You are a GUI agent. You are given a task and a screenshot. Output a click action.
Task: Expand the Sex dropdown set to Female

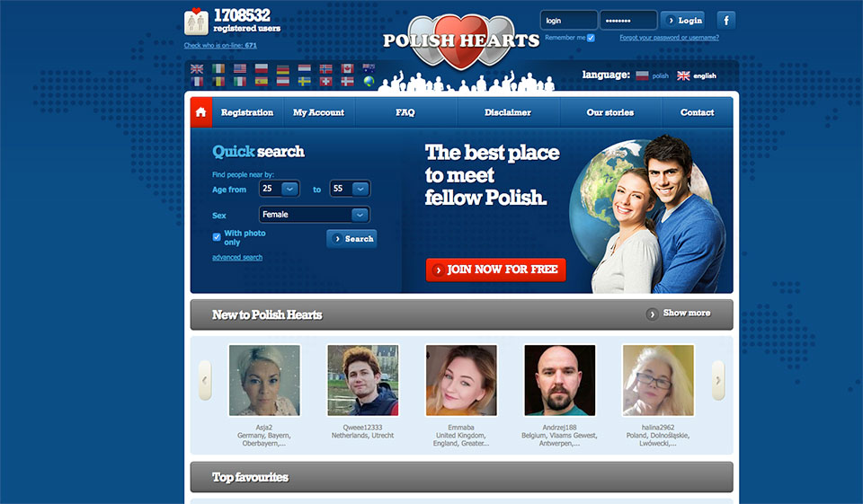point(314,215)
